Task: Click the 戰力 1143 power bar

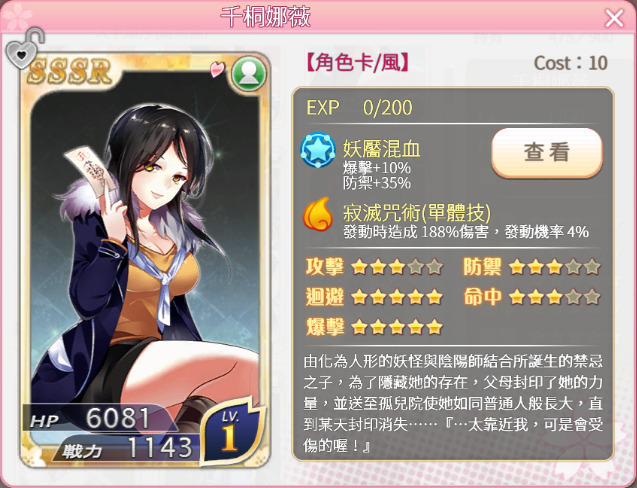Action: tap(126, 448)
